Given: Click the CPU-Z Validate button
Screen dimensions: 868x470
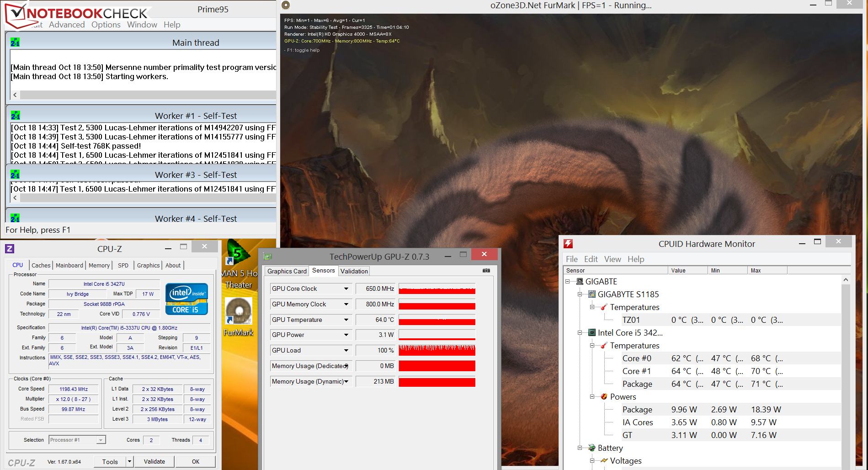Looking at the screenshot, I should pyautogui.click(x=154, y=462).
